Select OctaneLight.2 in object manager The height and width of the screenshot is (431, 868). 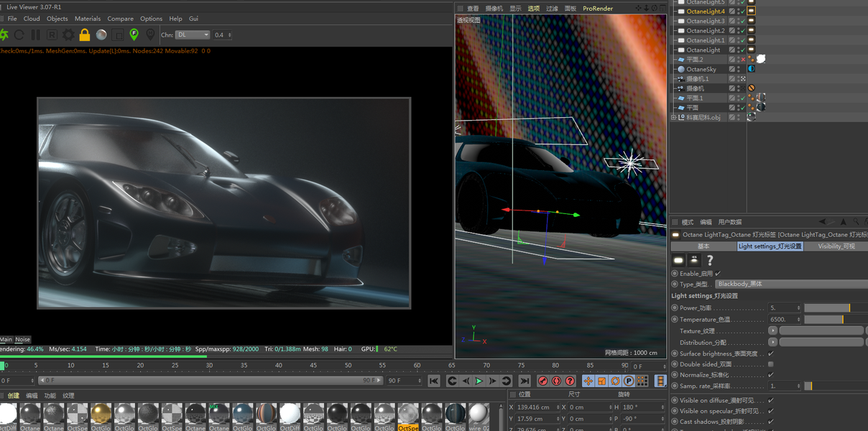pyautogui.click(x=706, y=31)
